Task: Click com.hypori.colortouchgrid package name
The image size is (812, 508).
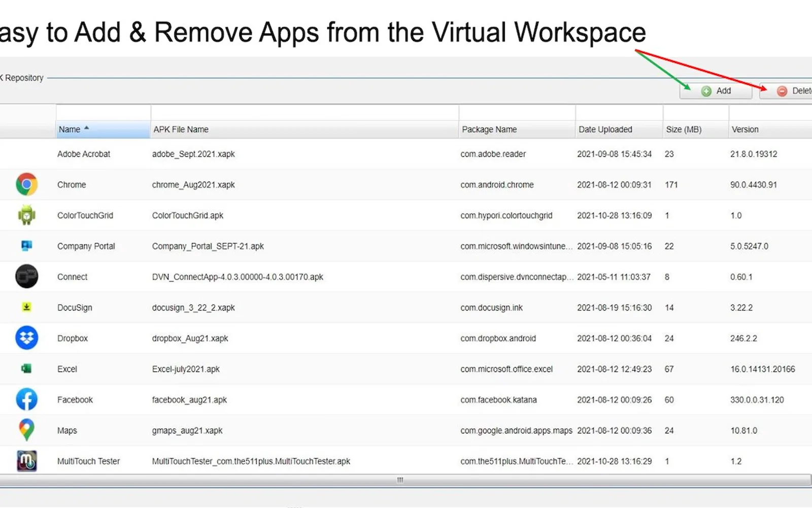Action: pos(506,215)
